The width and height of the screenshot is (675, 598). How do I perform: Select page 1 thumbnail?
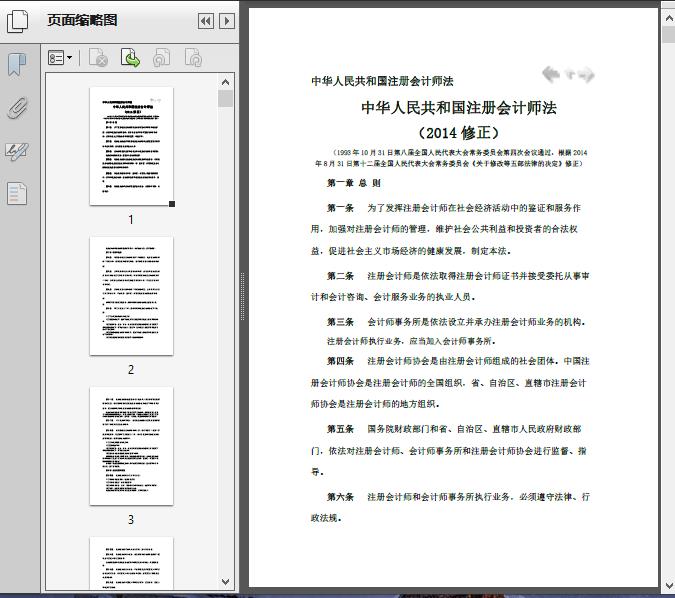tap(131, 146)
